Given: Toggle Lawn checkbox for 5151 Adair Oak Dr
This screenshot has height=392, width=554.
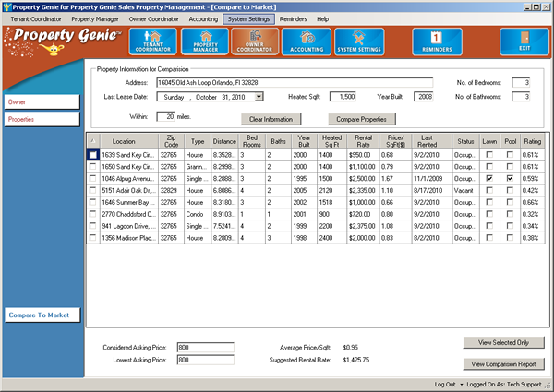Looking at the screenshot, I should click(489, 191).
